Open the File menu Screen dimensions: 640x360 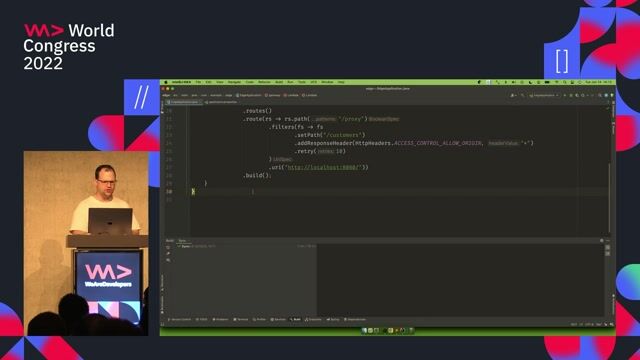(198, 82)
